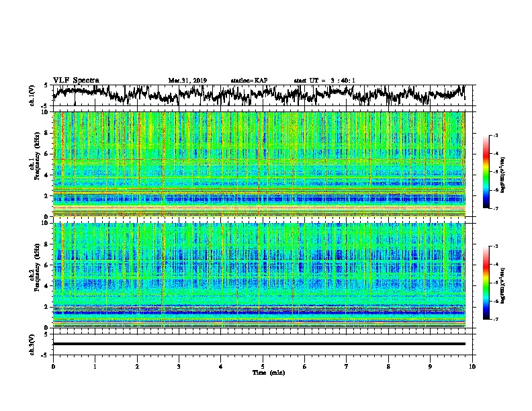Click the 'Time (min)' axis label
The height and width of the screenshot is (411, 532).
pos(269,373)
